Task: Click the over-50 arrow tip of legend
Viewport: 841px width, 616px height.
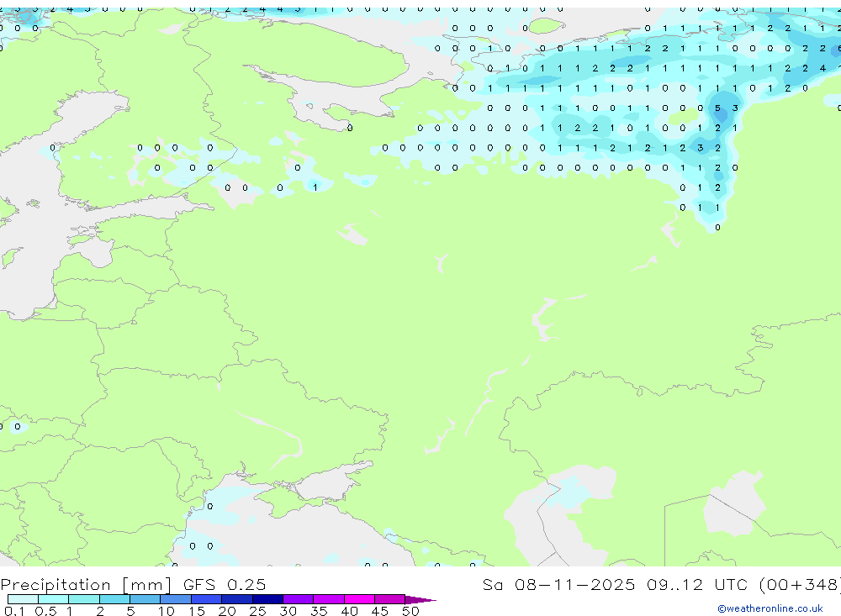Action: (x=420, y=600)
